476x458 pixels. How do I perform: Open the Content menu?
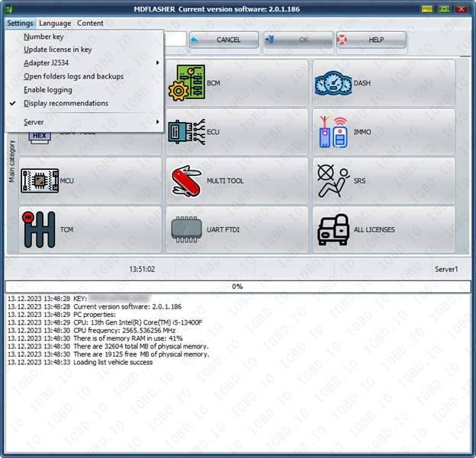90,23
